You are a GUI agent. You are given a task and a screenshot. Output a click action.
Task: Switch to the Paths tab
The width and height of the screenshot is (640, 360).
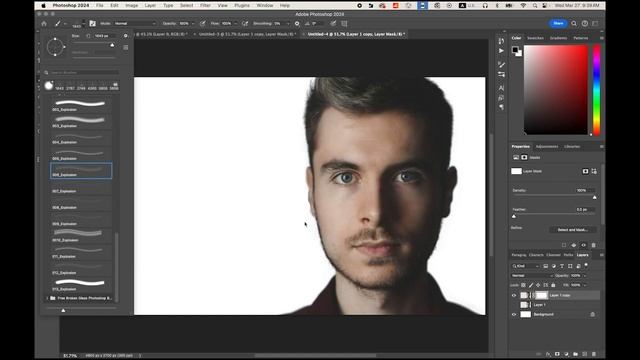point(568,255)
